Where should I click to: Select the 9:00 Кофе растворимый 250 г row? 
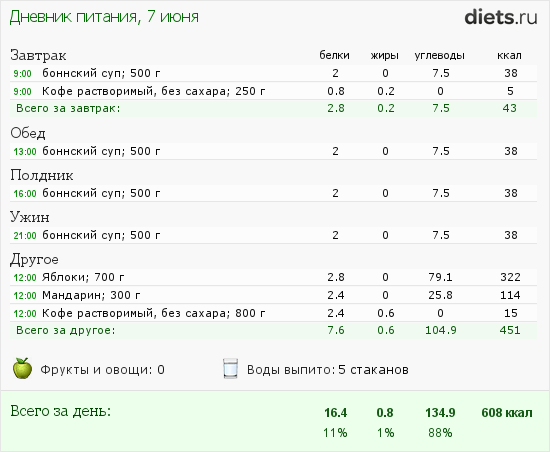pyautogui.click(x=273, y=91)
